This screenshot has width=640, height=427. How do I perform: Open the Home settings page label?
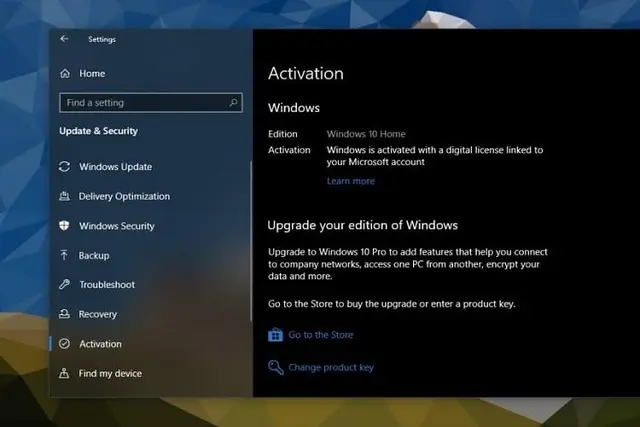92,73
